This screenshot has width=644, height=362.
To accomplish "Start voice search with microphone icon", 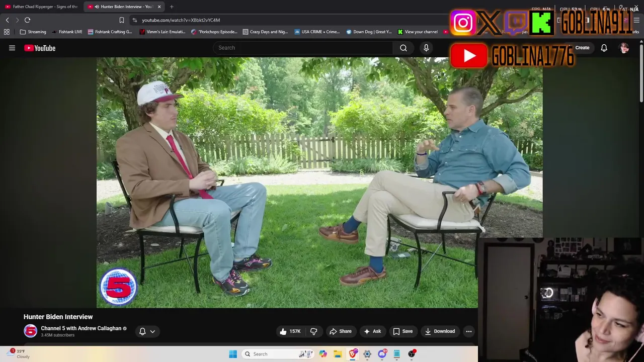I will point(426,48).
